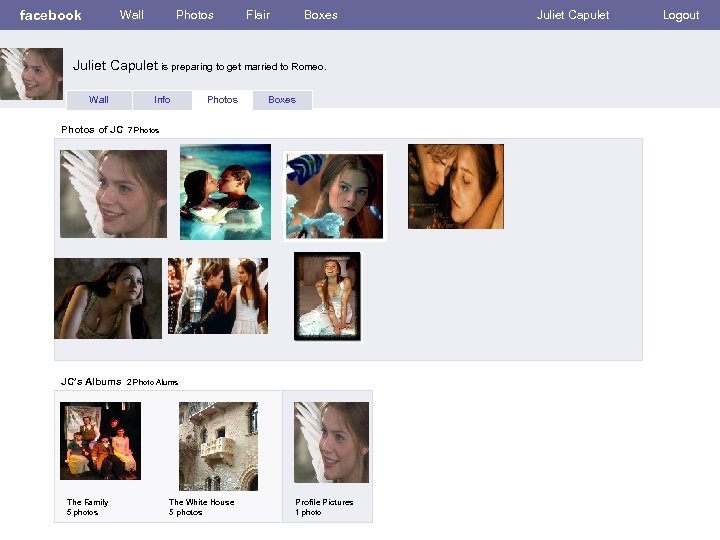Viewport: 720px width, 540px height.
Task: Open the angel wings portrait photo
Action: click(113, 194)
